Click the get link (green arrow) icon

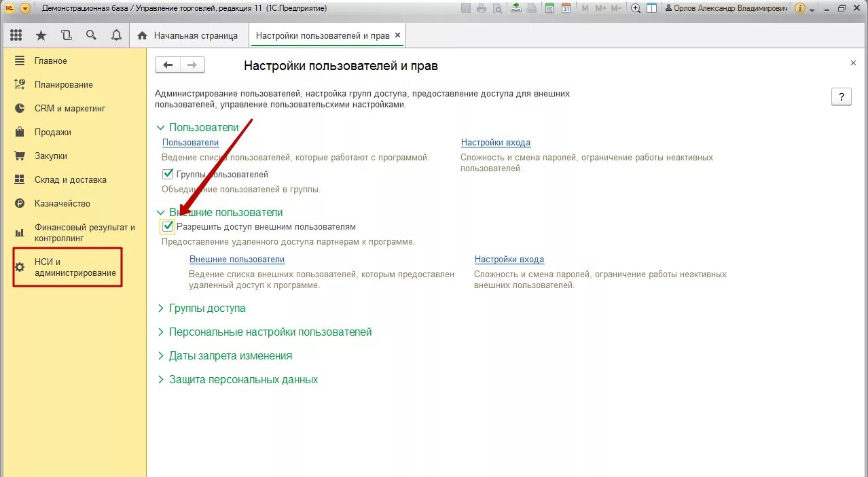pyautogui.click(x=516, y=8)
